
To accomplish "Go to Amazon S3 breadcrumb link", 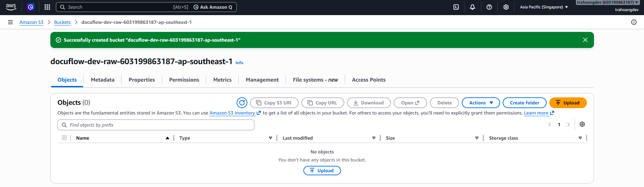I will [x=32, y=22].
